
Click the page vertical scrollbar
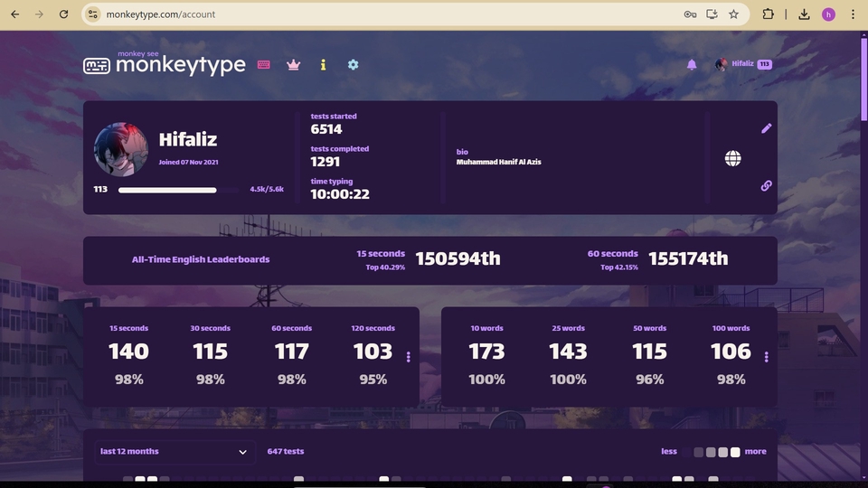[x=864, y=78]
